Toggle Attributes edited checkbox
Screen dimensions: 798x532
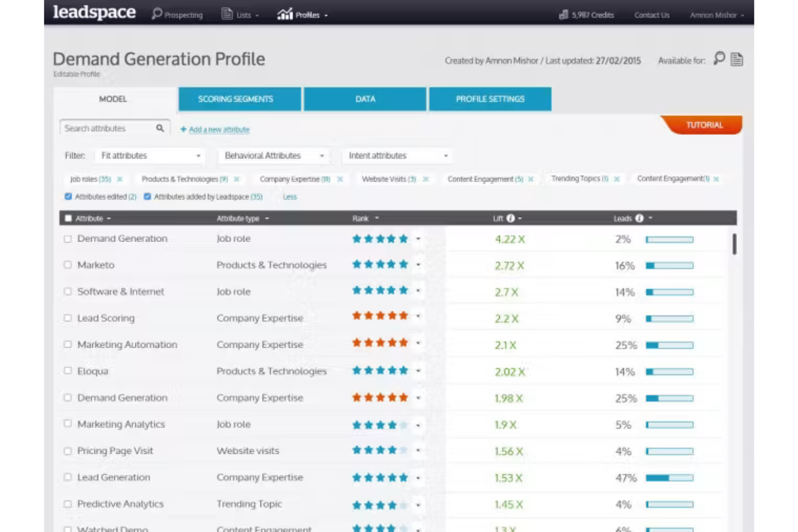(68, 197)
